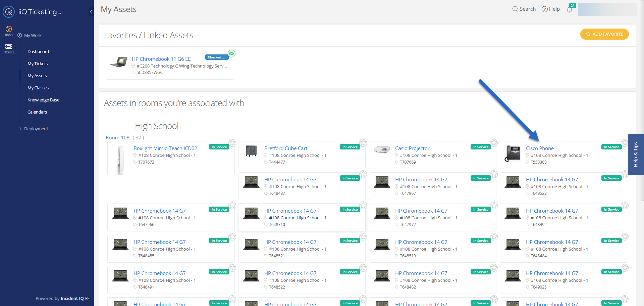Toggle favorite star on Casio Projector

pos(494,143)
